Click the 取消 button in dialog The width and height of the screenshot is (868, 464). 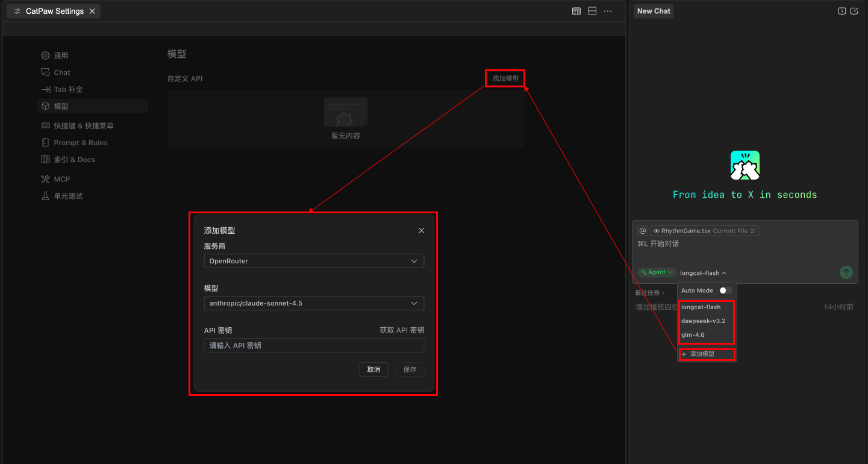click(x=373, y=369)
